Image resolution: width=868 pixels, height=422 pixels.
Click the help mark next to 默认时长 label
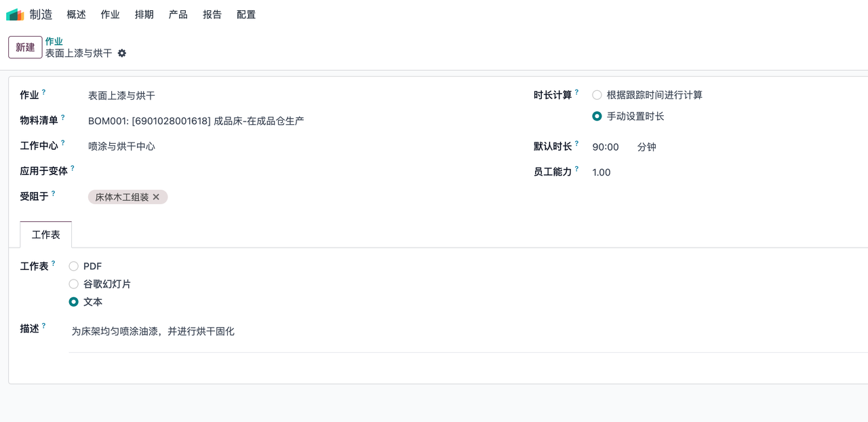(577, 143)
